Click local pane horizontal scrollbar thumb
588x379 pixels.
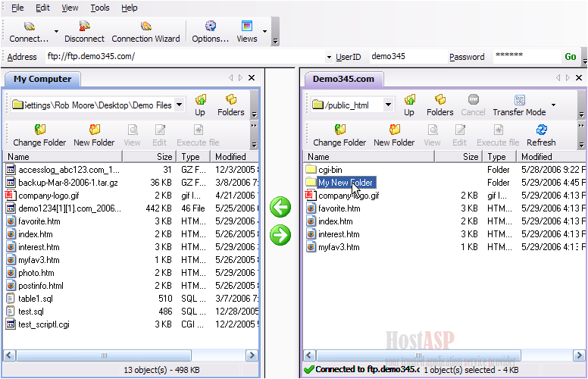coord(104,356)
